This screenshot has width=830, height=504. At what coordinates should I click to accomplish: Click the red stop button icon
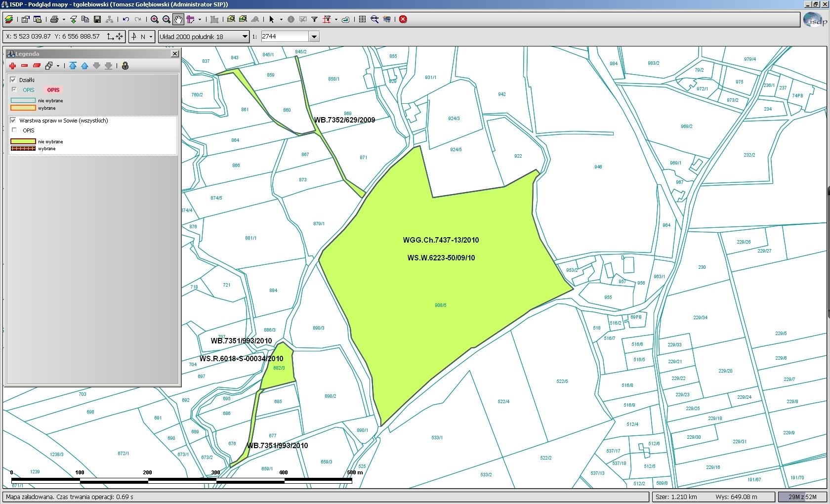pyautogui.click(x=403, y=19)
